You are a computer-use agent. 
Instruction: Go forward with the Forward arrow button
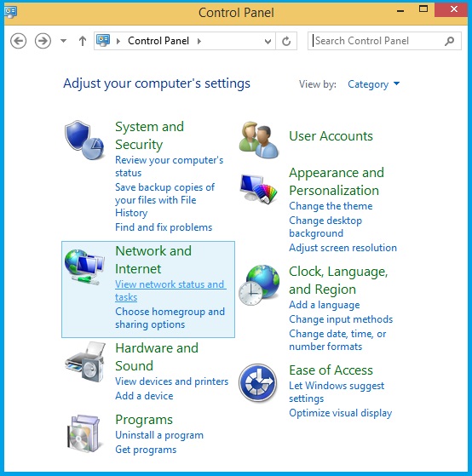(x=43, y=41)
